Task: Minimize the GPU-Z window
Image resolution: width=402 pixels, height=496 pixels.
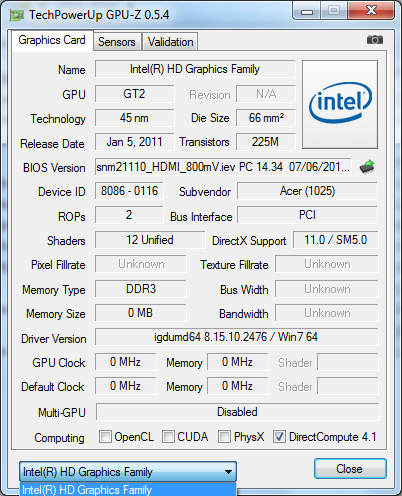Action: coord(306,11)
